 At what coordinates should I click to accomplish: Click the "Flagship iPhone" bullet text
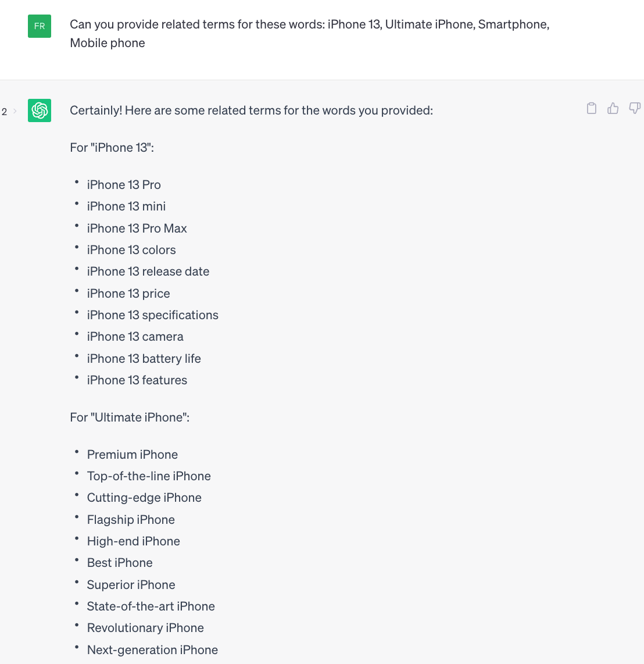point(131,520)
